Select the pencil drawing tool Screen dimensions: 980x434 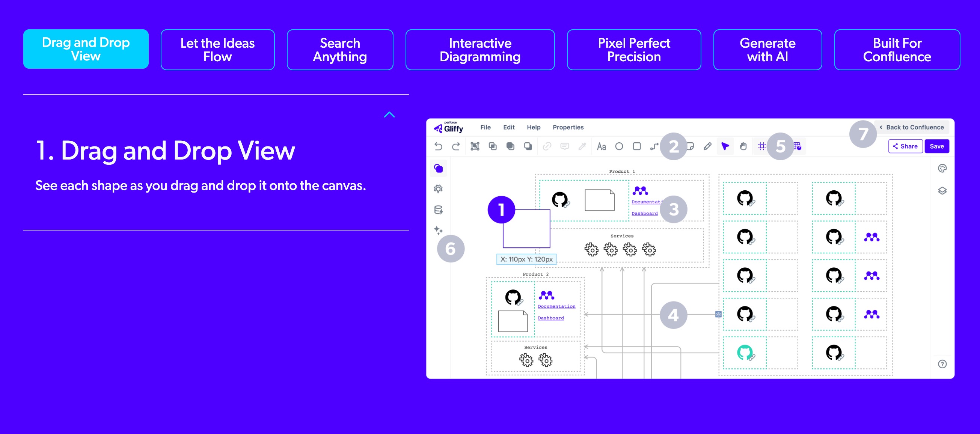pos(707,146)
